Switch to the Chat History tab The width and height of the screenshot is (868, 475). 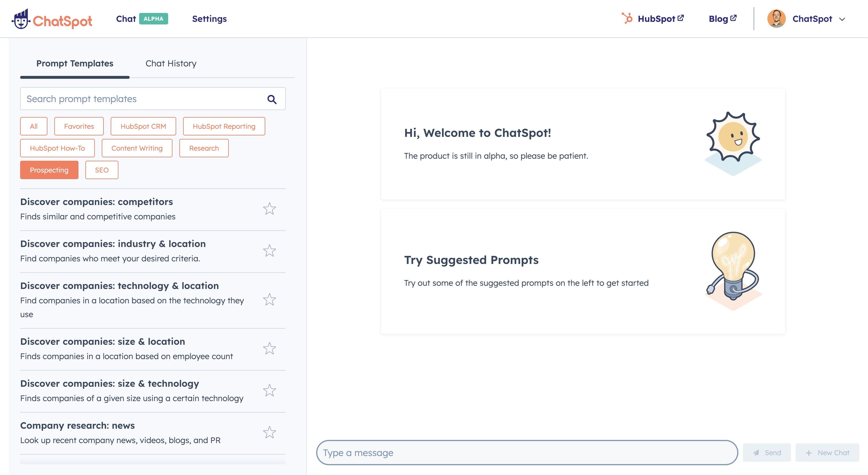click(171, 63)
